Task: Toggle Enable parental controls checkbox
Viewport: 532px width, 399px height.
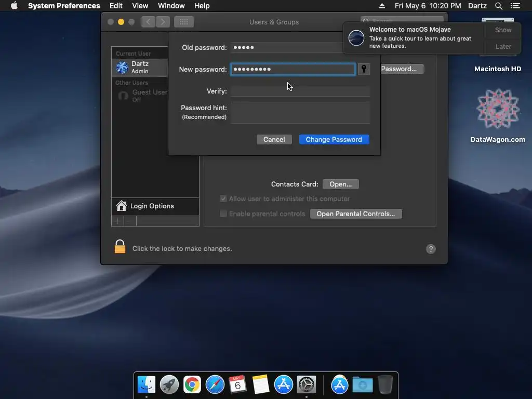Action: 223,214
